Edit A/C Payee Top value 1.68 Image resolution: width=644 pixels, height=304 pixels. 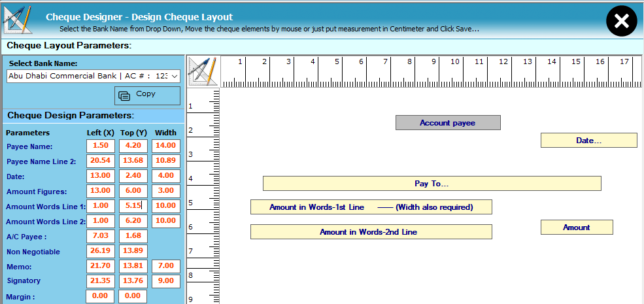tap(133, 236)
